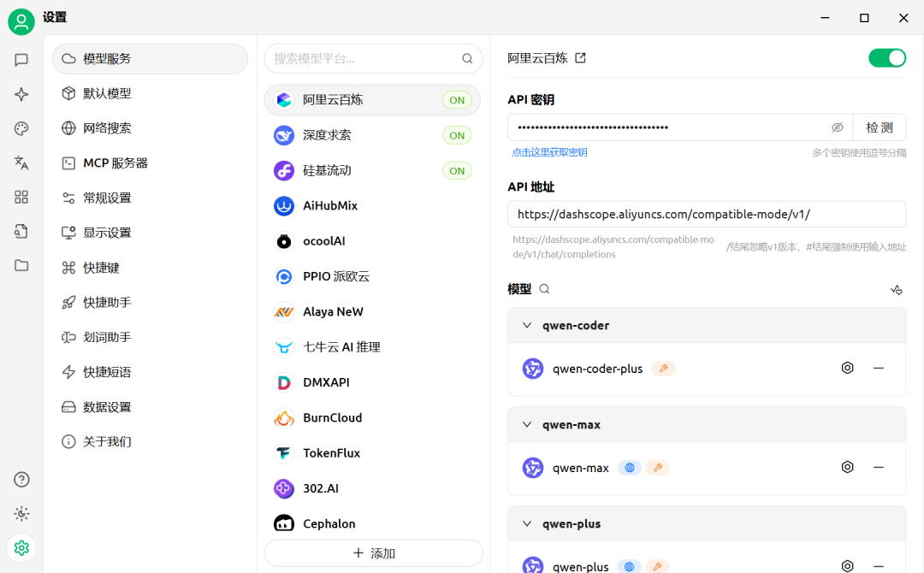Open 模型服务 settings section

[150, 58]
